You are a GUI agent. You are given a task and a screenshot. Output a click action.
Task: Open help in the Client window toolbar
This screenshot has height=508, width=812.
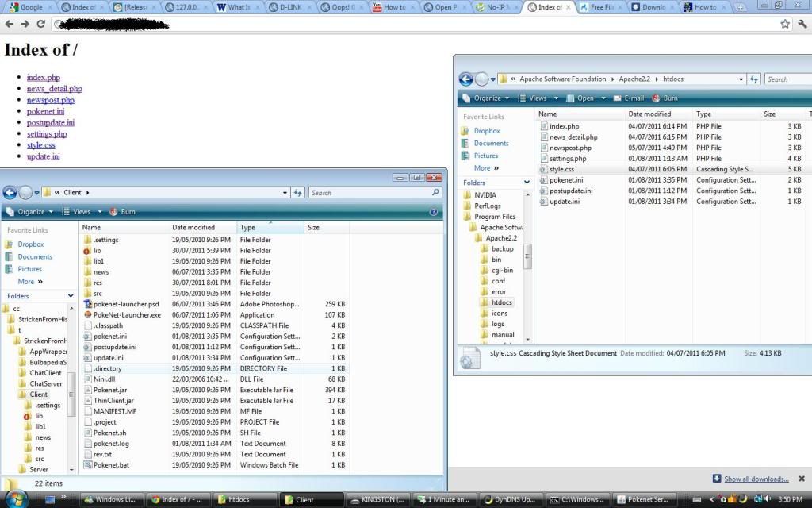click(434, 212)
